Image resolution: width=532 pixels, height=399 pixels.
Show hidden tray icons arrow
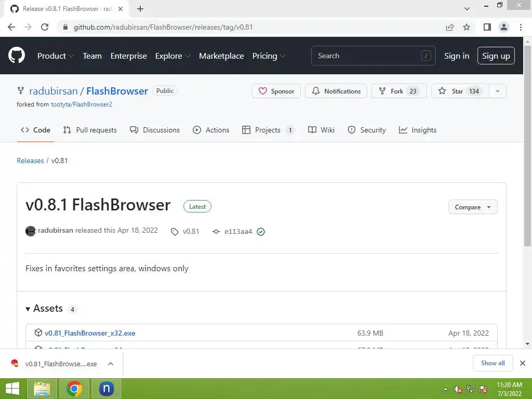pyautogui.click(x=445, y=389)
